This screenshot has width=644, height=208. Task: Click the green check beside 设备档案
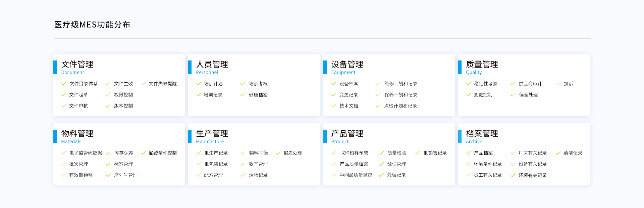(x=334, y=84)
